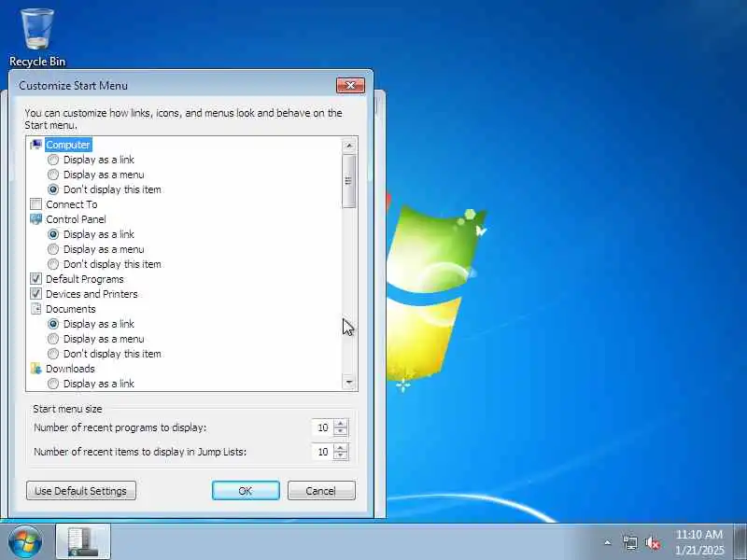This screenshot has width=747, height=560.
Task: Decrease number of recent programs
Action: click(341, 431)
